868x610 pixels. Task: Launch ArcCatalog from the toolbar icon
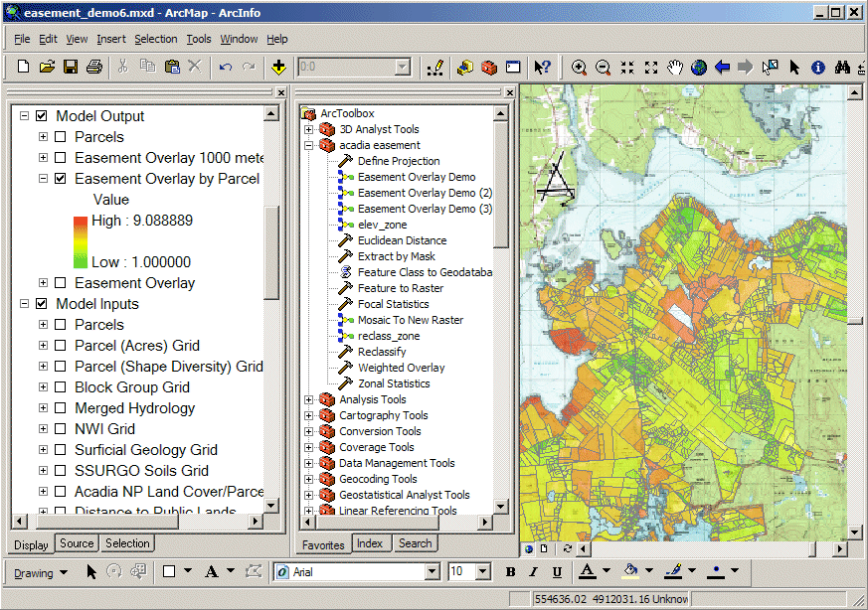point(465,67)
